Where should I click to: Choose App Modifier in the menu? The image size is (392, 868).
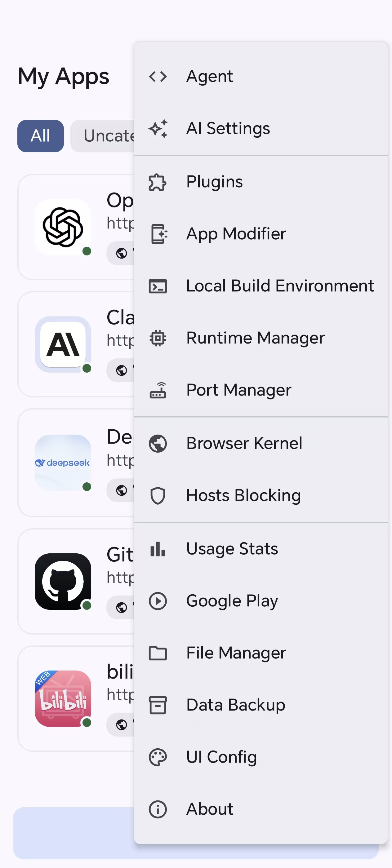point(261,234)
